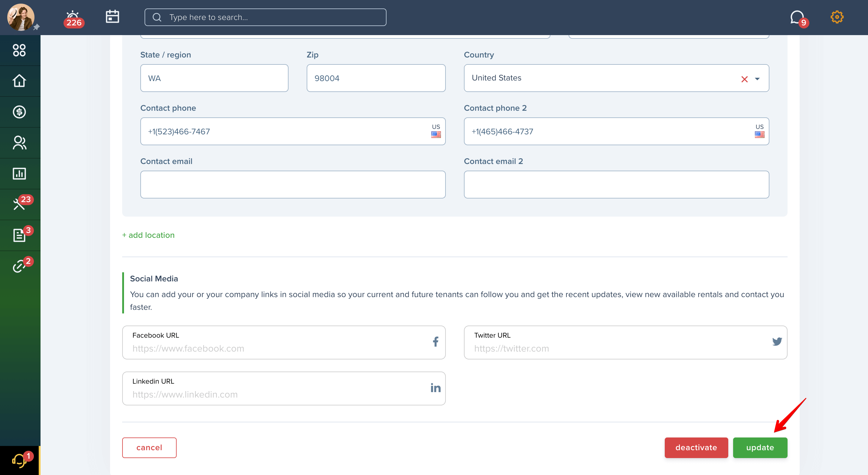Focus the 'Type here to search' box
Image resolution: width=868 pixels, height=475 pixels.
[x=265, y=17]
